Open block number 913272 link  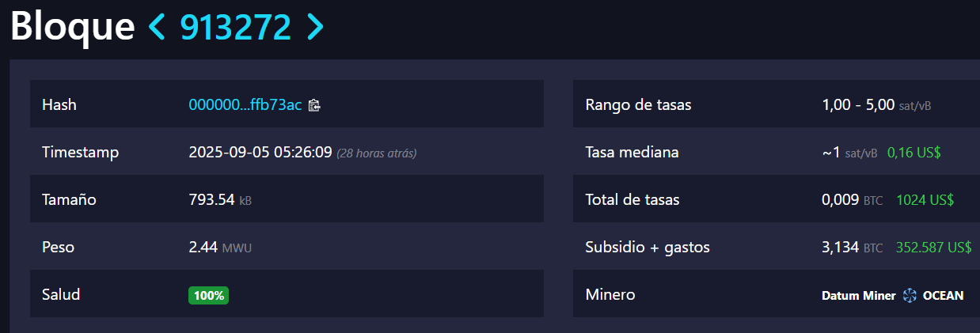[236, 28]
